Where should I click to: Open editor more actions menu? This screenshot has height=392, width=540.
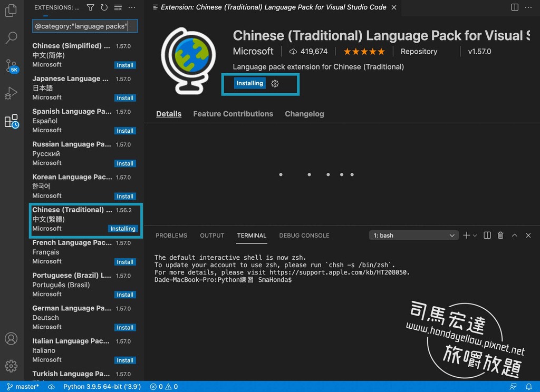528,7
